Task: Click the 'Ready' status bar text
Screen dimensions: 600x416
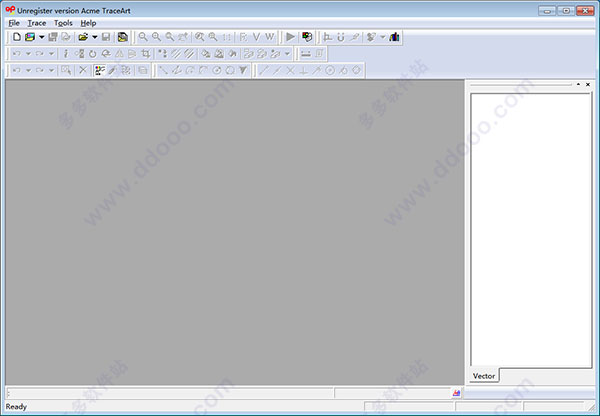Action: click(x=16, y=406)
